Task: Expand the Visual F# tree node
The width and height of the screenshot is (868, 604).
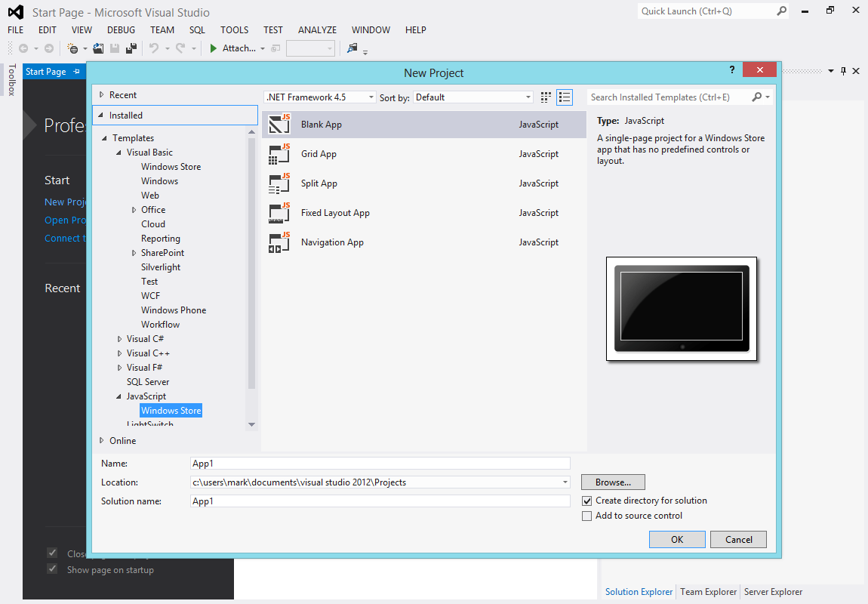Action: click(x=119, y=368)
